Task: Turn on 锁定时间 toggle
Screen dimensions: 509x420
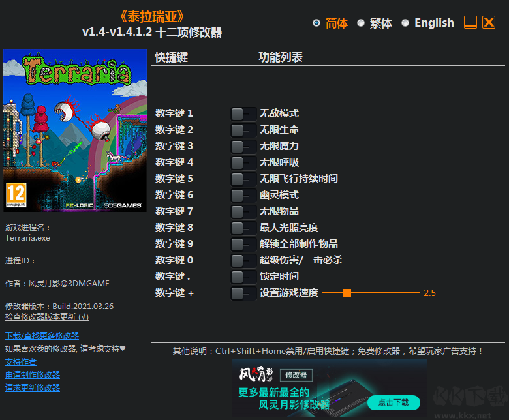Action: [x=243, y=277]
